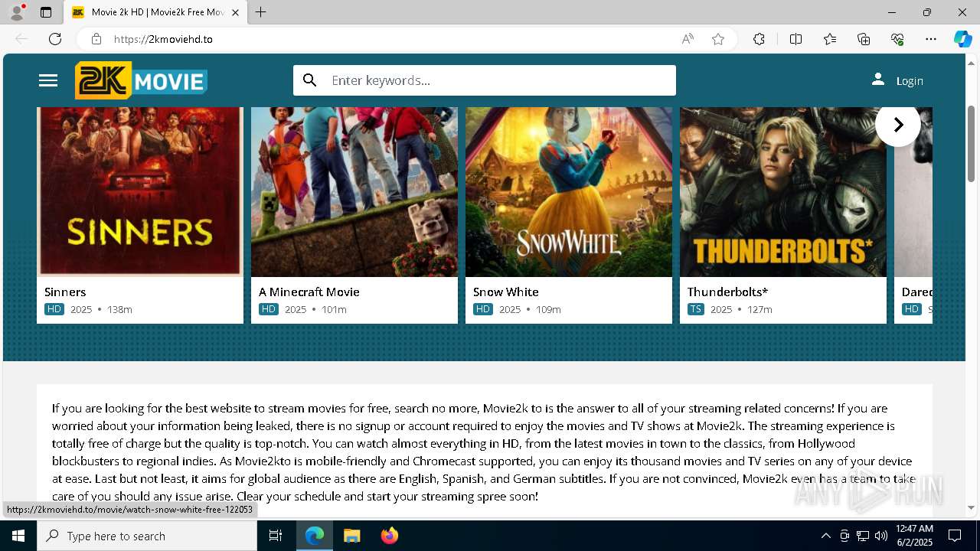Image resolution: width=980 pixels, height=551 pixels.
Task: Open File Explorer from taskbar
Action: pyautogui.click(x=351, y=536)
